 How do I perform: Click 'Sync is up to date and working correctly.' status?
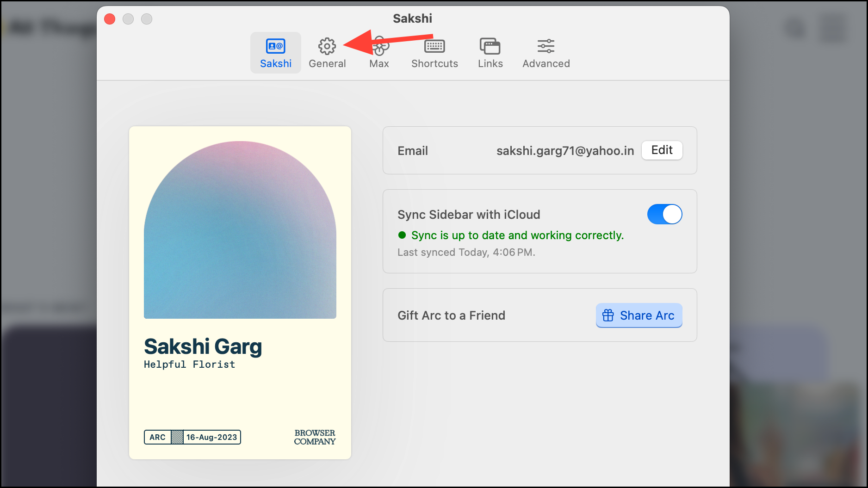pos(517,235)
